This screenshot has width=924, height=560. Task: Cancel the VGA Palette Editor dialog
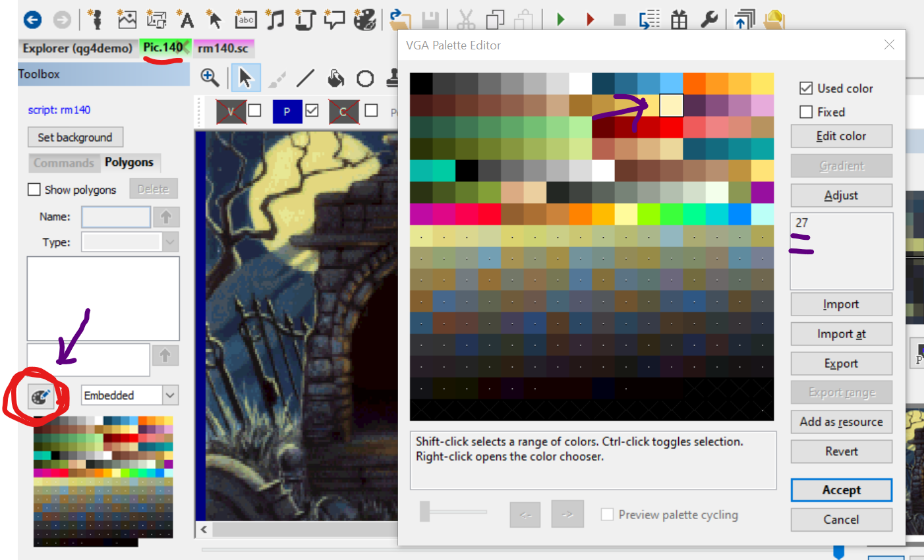pyautogui.click(x=842, y=520)
